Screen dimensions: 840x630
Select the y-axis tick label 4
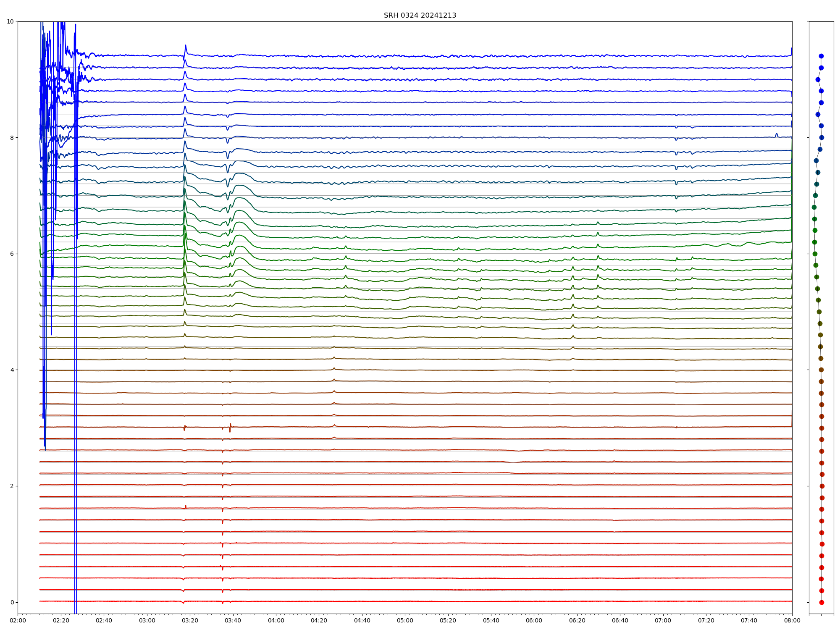[12, 370]
